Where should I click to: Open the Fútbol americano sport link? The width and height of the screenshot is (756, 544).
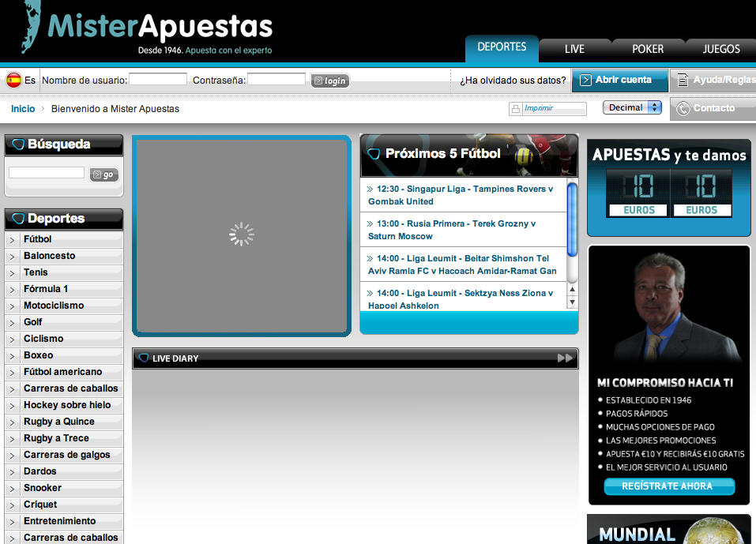(62, 372)
